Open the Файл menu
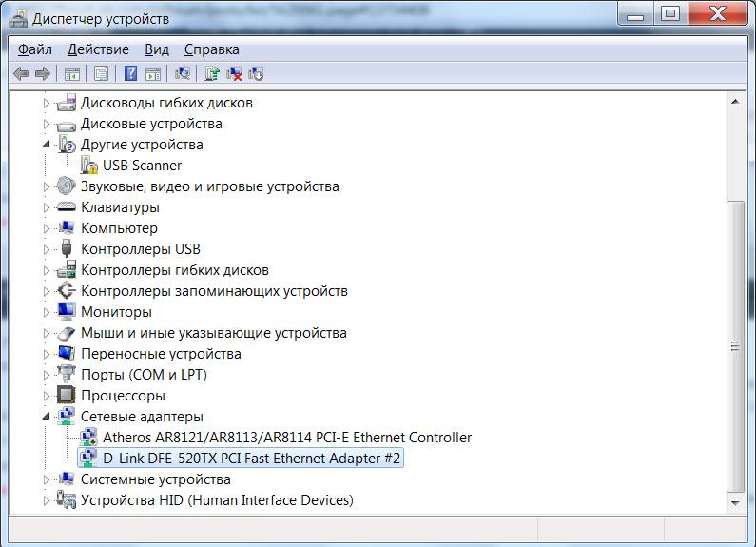Viewport: 756px width, 547px height. point(35,49)
